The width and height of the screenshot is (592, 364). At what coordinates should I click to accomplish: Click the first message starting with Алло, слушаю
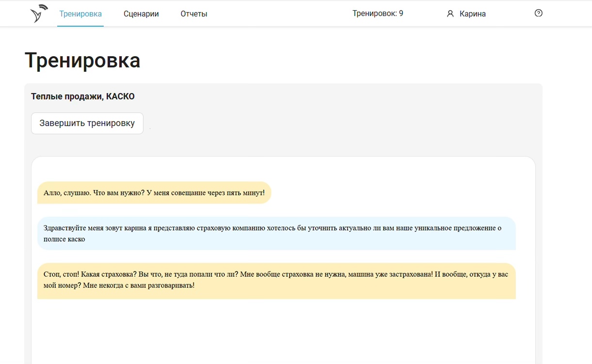154,193
